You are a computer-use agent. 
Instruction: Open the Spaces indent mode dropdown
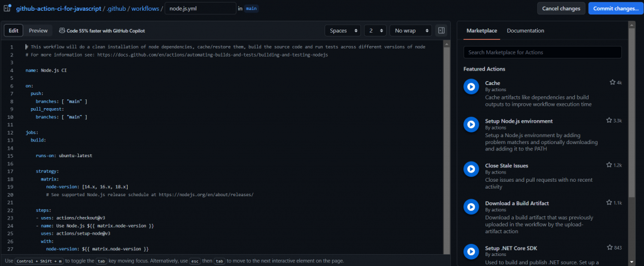point(343,30)
